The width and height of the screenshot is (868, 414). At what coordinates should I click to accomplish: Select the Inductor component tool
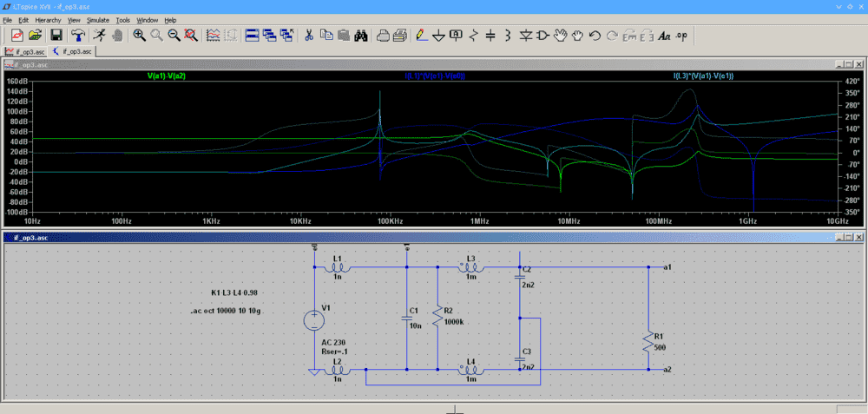508,36
